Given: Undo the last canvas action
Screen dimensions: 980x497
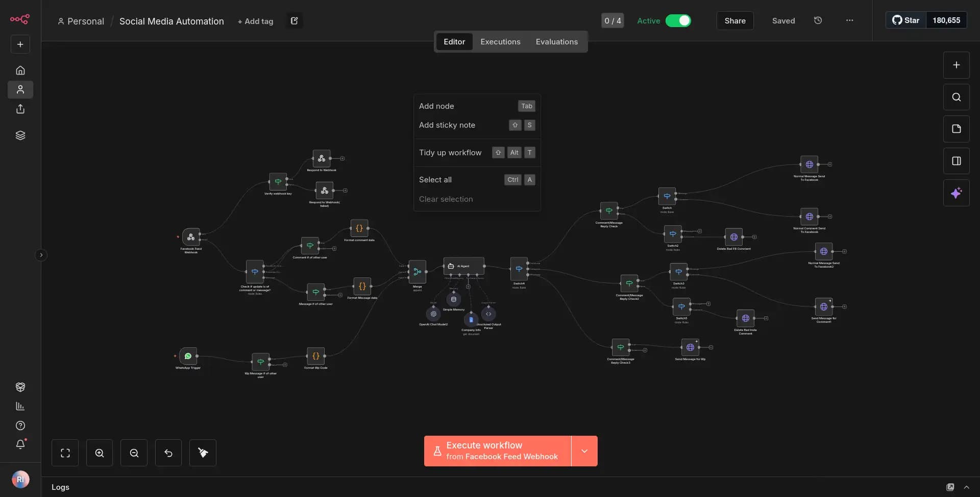Looking at the screenshot, I should click(168, 453).
